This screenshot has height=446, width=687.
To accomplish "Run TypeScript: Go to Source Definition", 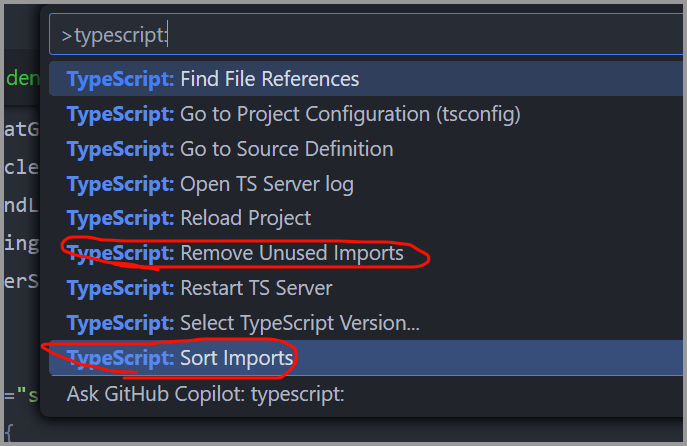I will (365, 149).
